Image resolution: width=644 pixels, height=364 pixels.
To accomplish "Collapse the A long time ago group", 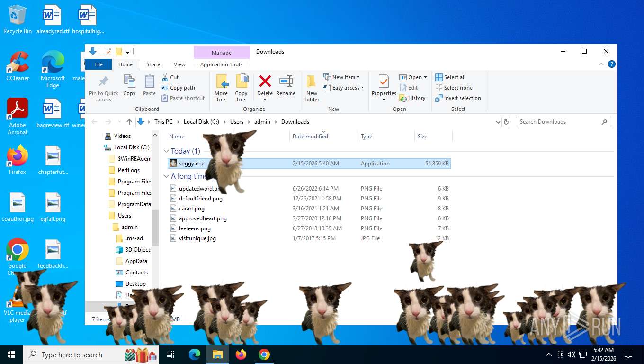I will click(x=167, y=176).
